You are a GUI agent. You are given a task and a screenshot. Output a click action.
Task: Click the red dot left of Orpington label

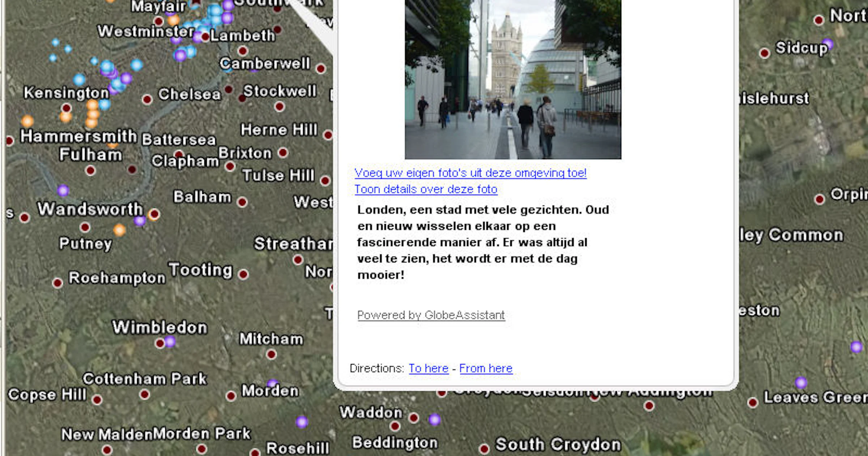pos(820,199)
